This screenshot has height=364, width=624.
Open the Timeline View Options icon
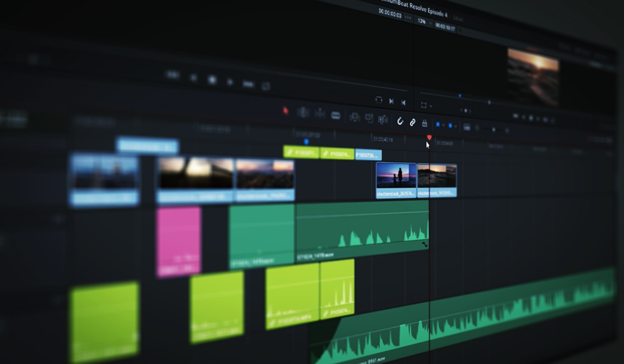[x=466, y=127]
